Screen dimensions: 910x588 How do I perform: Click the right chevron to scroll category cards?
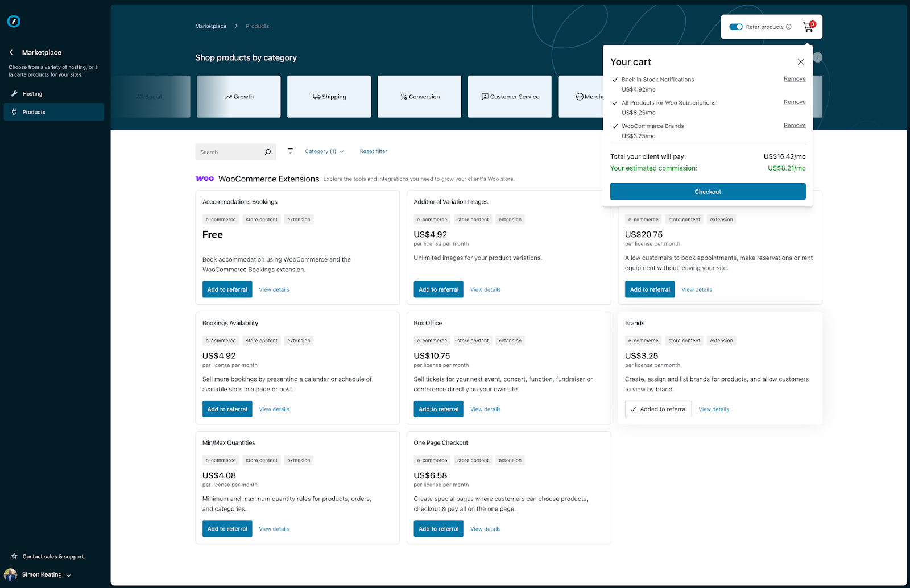click(x=817, y=57)
